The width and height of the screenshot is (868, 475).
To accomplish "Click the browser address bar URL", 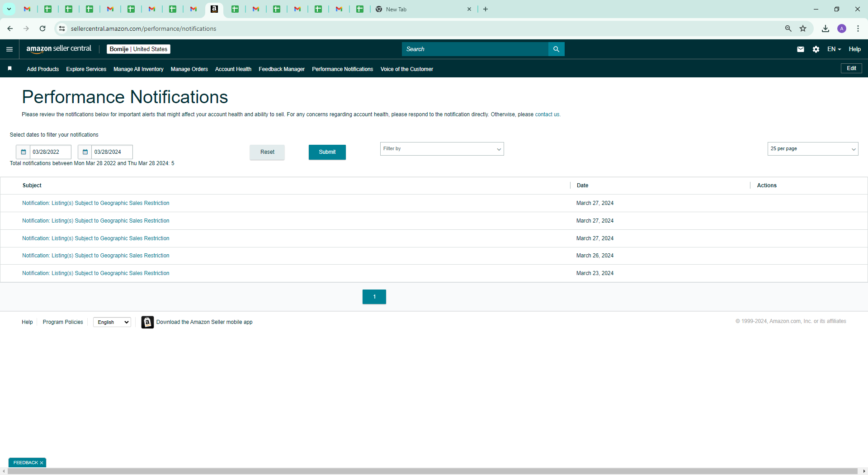I will click(x=143, y=28).
